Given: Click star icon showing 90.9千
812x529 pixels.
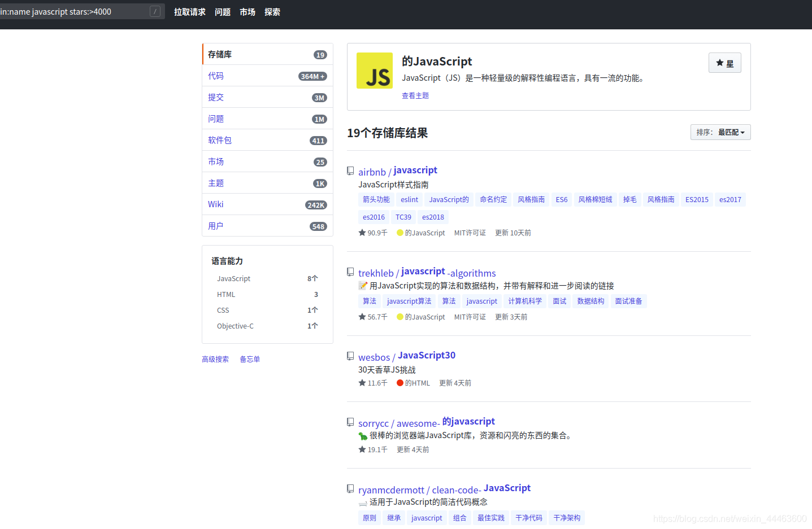Looking at the screenshot, I should pos(362,233).
